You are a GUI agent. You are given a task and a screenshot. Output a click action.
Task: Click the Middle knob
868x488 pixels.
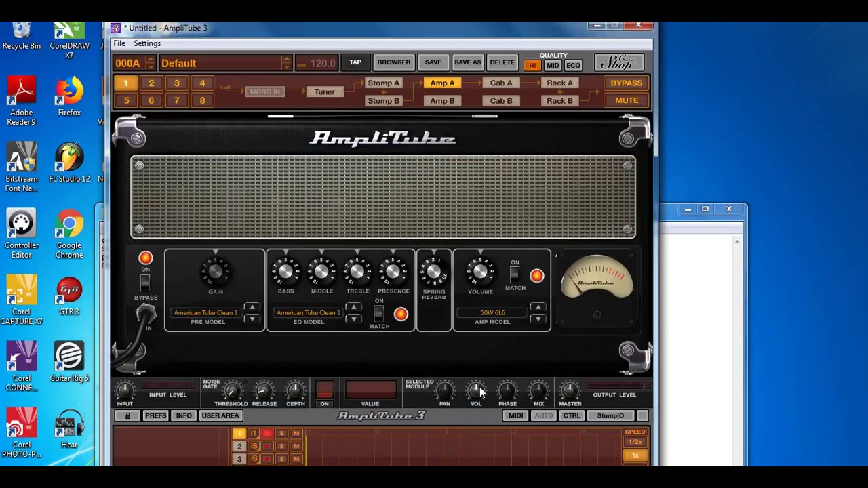click(321, 272)
